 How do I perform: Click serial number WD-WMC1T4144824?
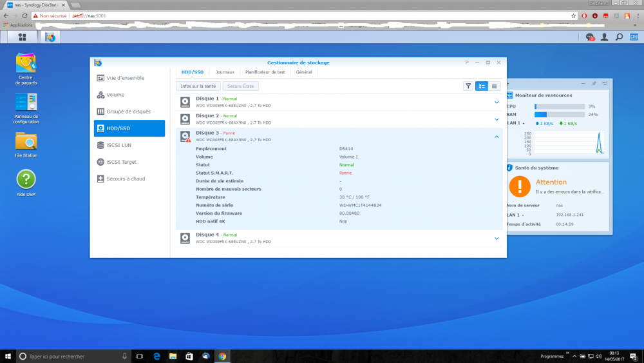click(x=360, y=205)
